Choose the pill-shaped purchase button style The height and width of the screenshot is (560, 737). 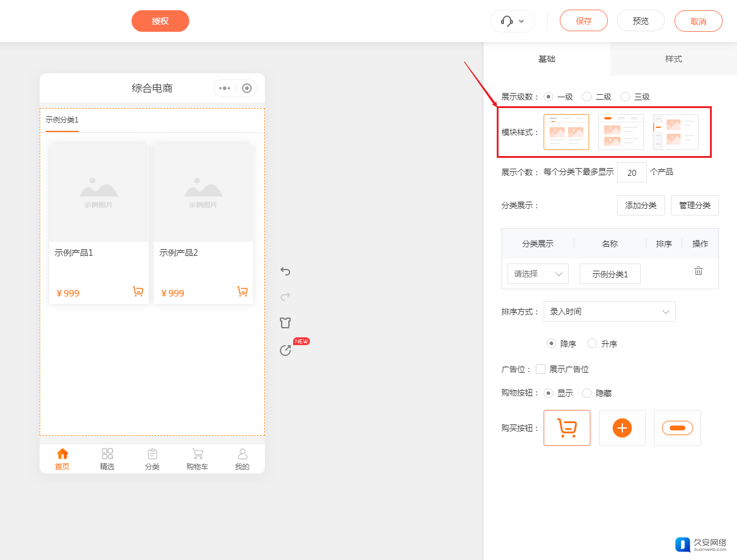(677, 428)
